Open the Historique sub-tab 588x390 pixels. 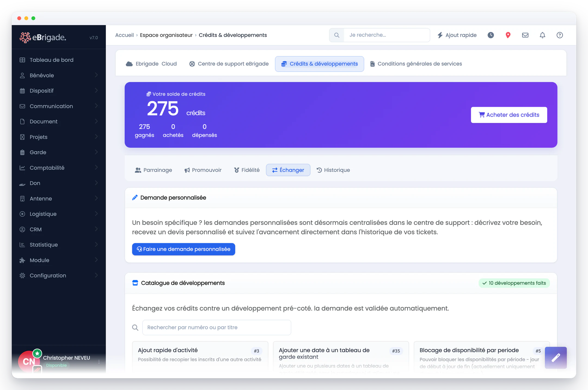tap(333, 170)
